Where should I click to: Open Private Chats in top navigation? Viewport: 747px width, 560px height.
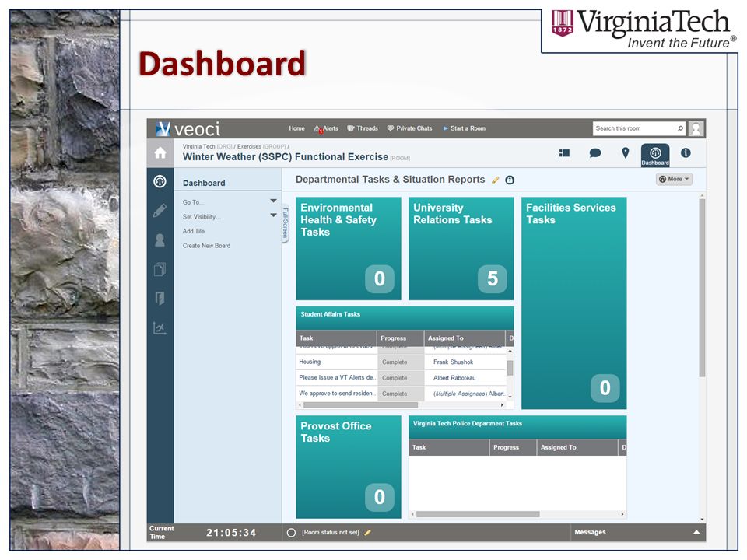[410, 128]
